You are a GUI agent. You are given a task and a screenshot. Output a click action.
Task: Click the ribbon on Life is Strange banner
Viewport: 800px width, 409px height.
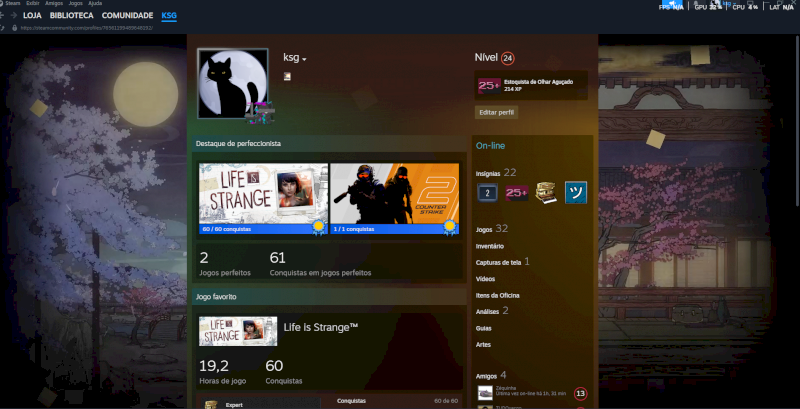[x=319, y=227]
